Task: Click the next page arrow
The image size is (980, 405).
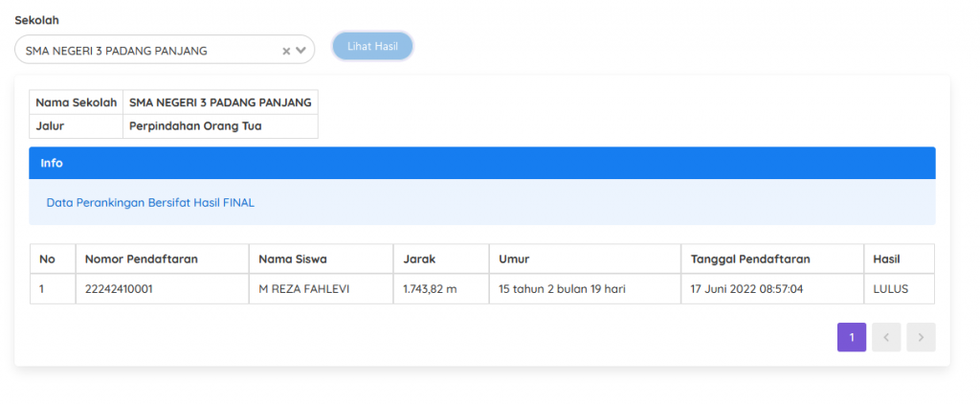Action: click(x=921, y=337)
